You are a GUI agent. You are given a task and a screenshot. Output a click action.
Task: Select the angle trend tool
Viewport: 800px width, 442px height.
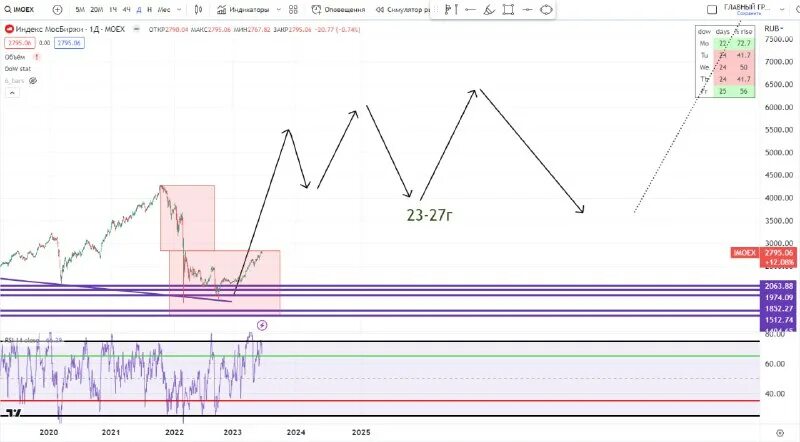489,10
